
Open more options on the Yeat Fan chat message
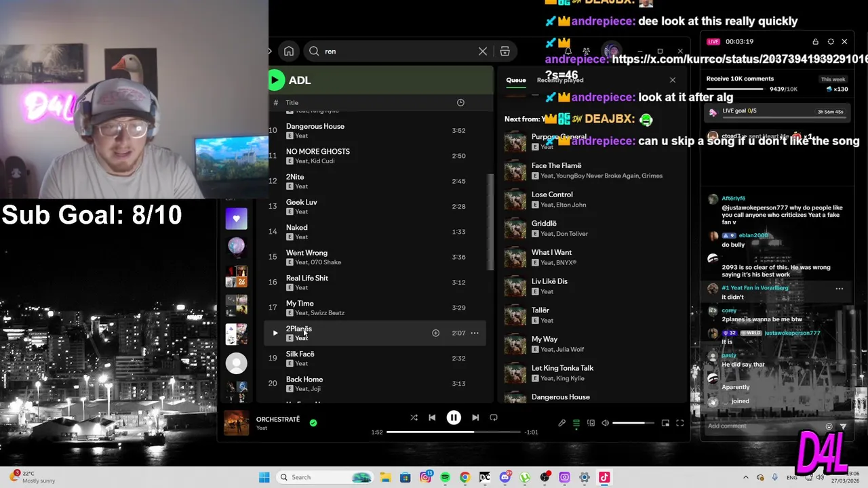tap(840, 289)
